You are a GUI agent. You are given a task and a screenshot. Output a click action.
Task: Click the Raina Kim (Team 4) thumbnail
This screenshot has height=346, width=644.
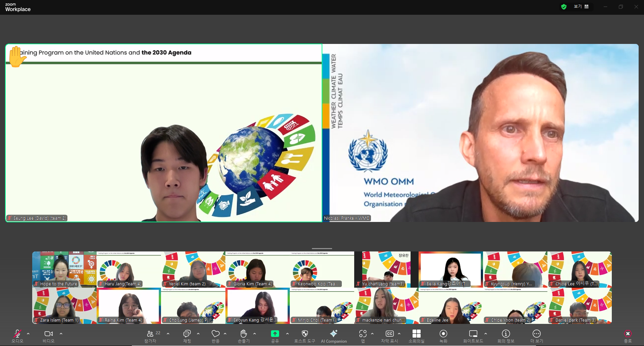129,306
